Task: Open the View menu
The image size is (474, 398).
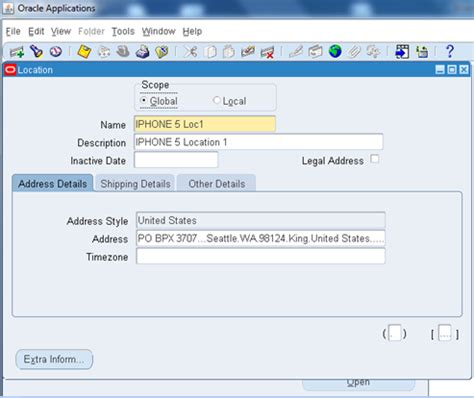Action: click(61, 32)
